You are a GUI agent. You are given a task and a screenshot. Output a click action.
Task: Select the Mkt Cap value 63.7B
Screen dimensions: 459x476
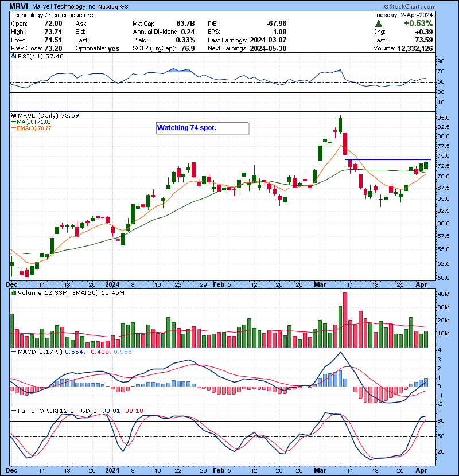pos(185,24)
